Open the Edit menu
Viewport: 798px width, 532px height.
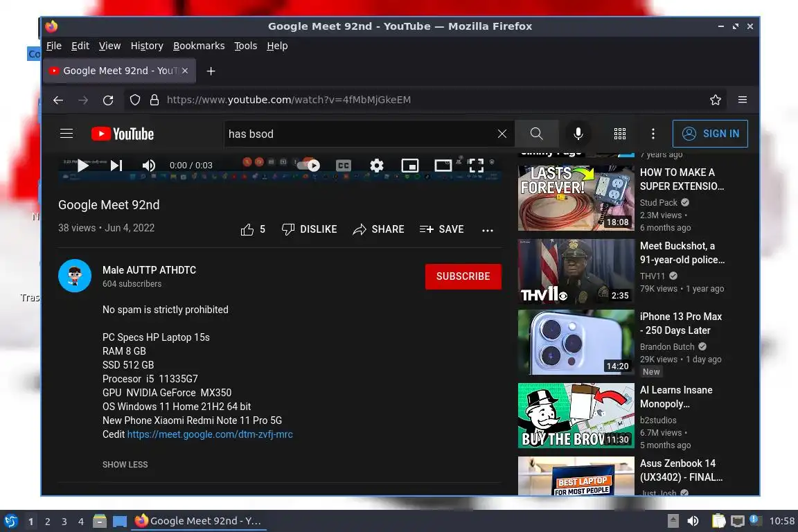point(80,46)
